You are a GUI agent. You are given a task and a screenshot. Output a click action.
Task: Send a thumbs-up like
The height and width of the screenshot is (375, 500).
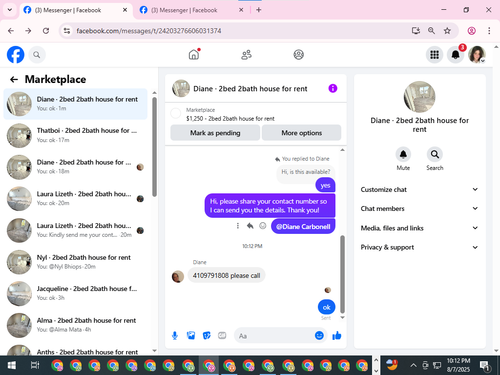[337, 336]
